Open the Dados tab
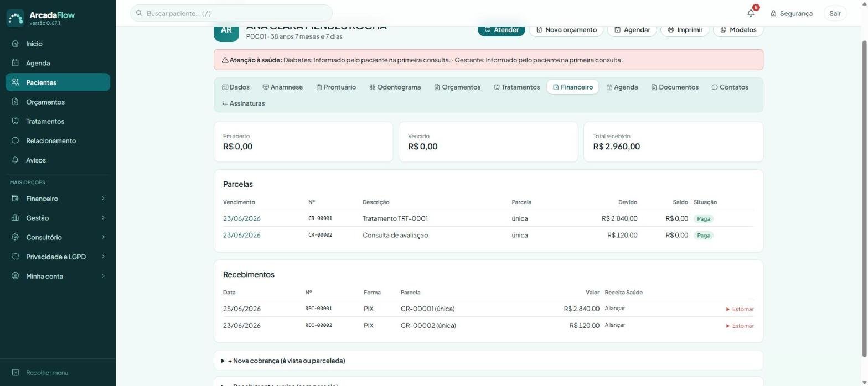The height and width of the screenshot is (386, 868). 236,87
